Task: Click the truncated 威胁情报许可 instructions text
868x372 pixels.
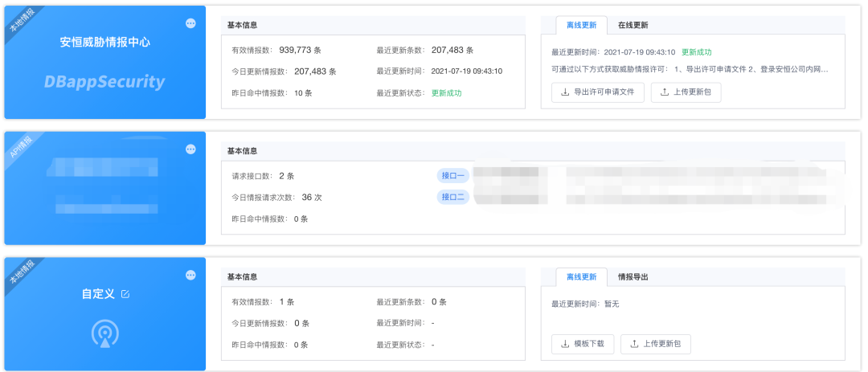Action: pos(690,69)
